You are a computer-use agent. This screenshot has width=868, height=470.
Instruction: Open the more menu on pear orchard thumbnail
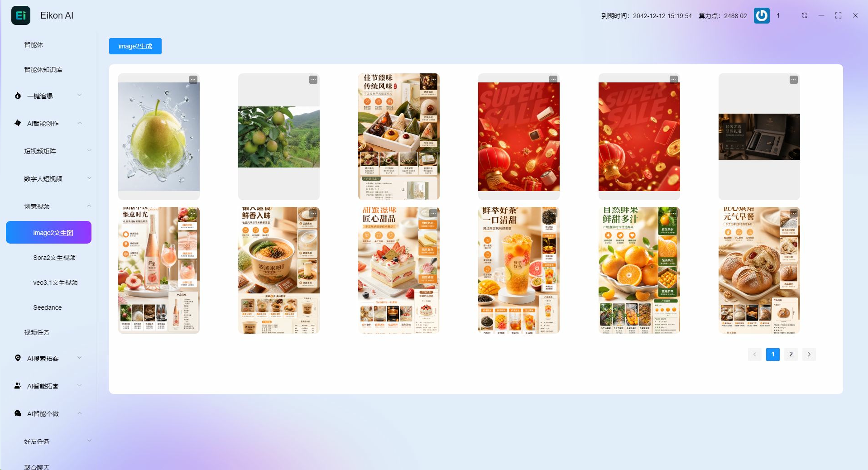point(313,80)
